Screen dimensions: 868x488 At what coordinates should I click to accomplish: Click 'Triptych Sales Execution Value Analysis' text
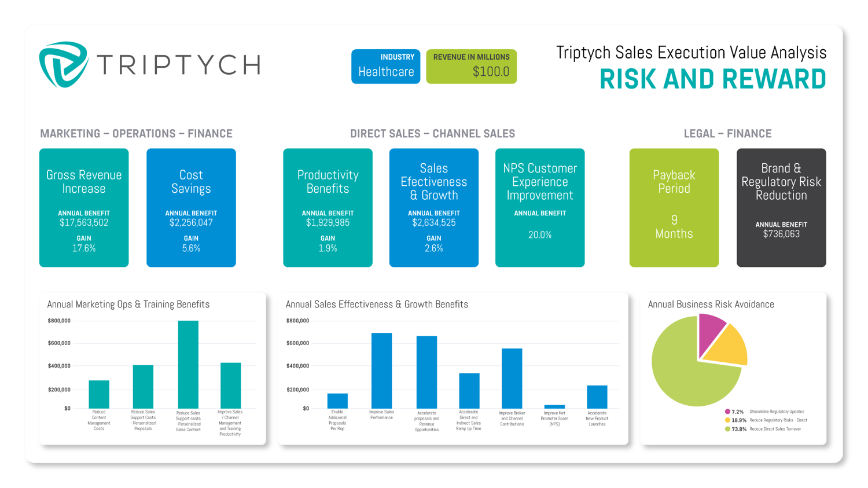(x=691, y=52)
